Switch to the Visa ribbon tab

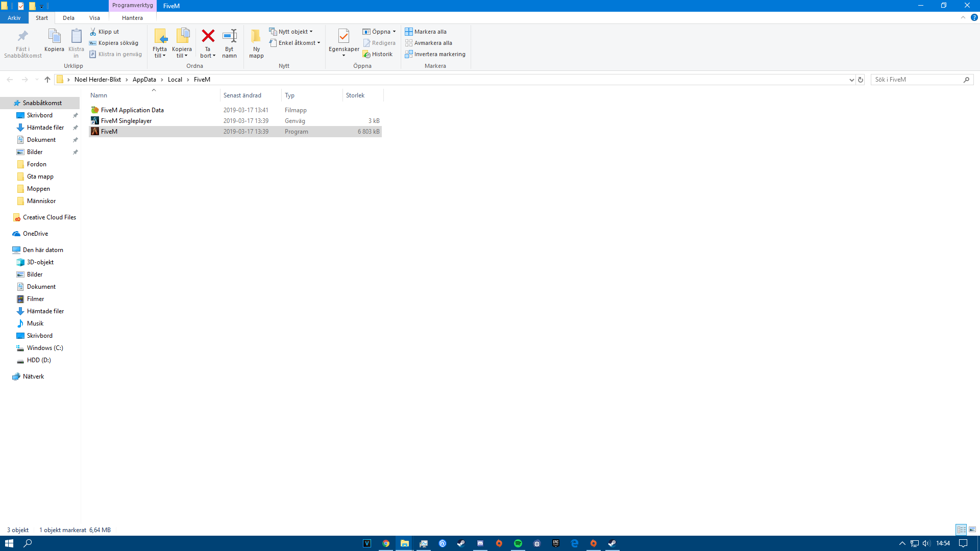[x=94, y=17]
